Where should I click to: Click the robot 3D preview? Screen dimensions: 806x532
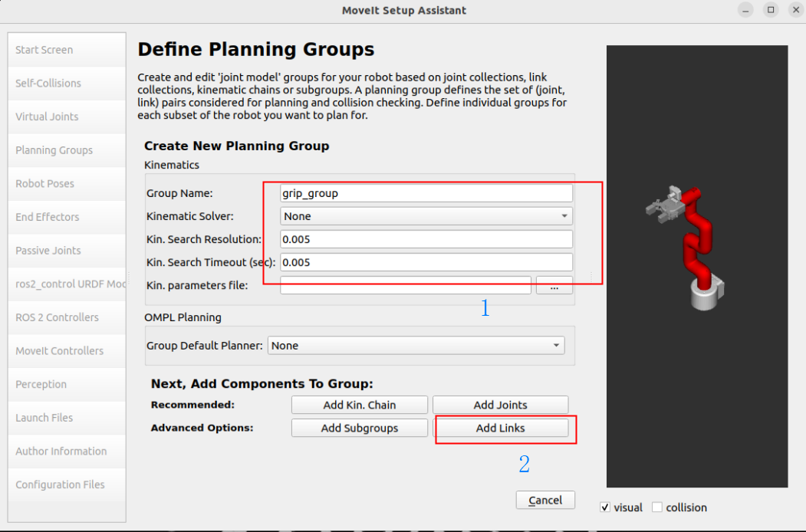697,266
